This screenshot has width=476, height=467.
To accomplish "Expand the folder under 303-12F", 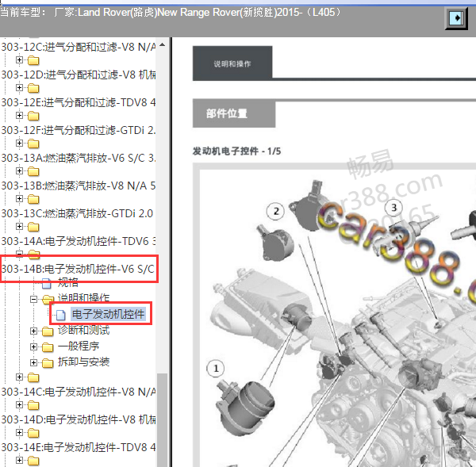I will point(19,143).
